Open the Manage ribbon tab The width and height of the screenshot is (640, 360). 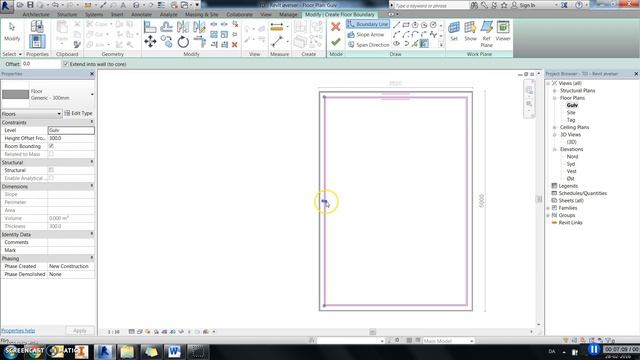point(288,14)
